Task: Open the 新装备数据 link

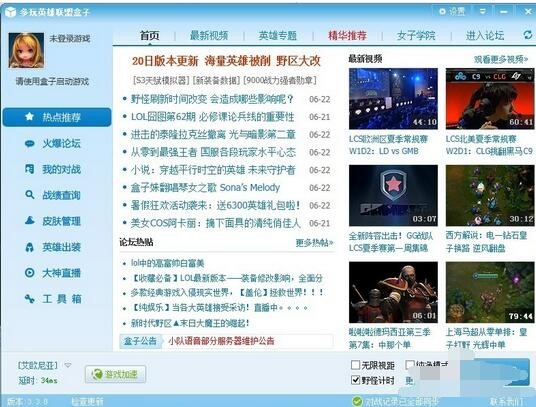Action: [217, 80]
